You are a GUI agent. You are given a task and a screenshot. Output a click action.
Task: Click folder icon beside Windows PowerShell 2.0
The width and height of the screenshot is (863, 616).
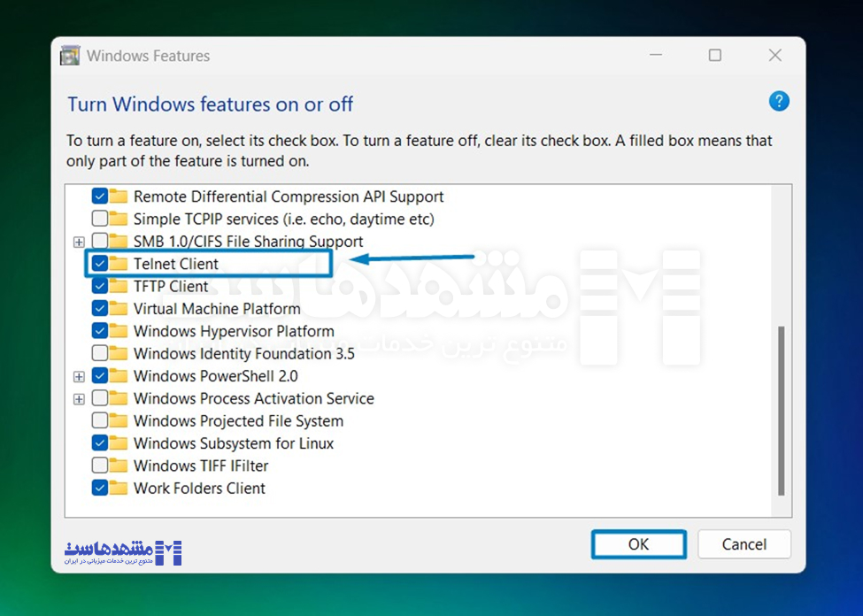coord(118,375)
